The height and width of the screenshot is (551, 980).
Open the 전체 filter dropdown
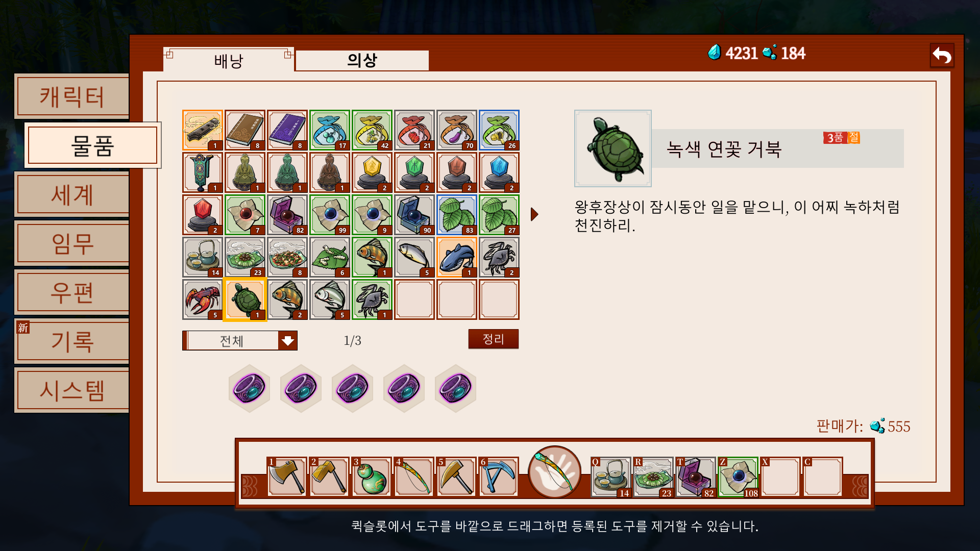(x=240, y=340)
